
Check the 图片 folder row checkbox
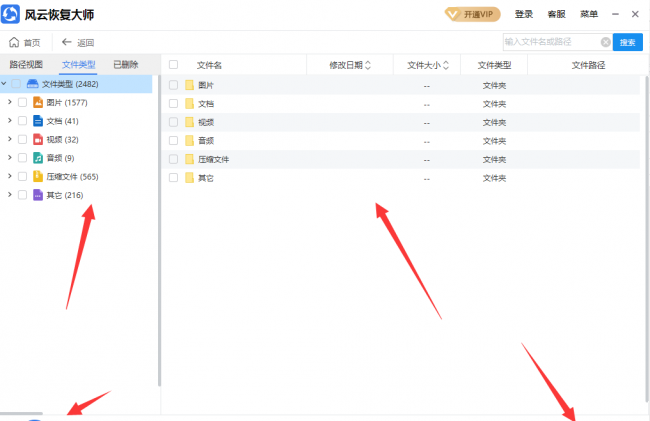coord(173,85)
